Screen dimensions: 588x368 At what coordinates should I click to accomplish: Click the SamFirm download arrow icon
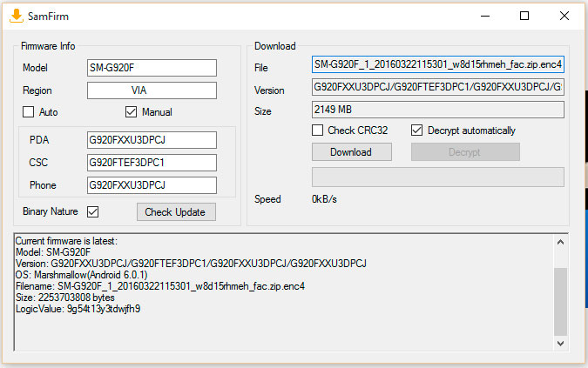17,16
